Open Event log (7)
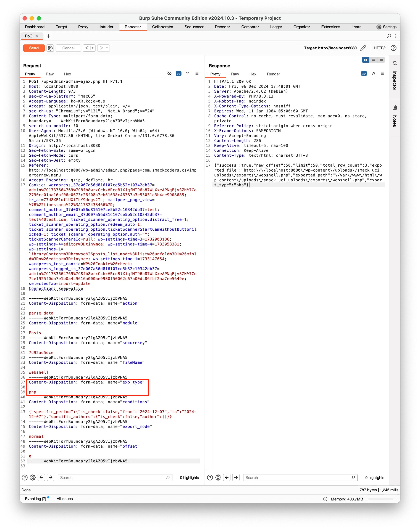Viewport: 420px width, 529px height. (36, 499)
